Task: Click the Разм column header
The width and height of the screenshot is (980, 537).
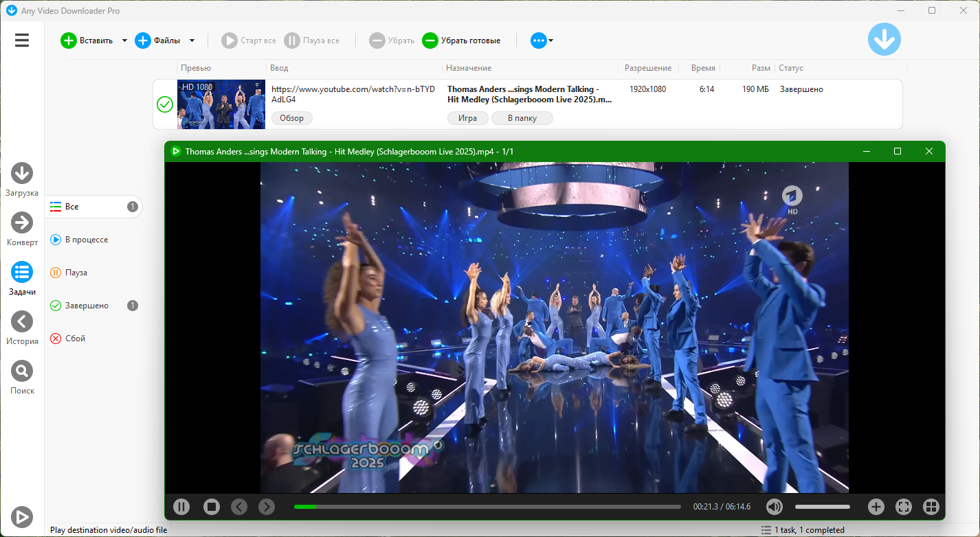Action: 747,68
